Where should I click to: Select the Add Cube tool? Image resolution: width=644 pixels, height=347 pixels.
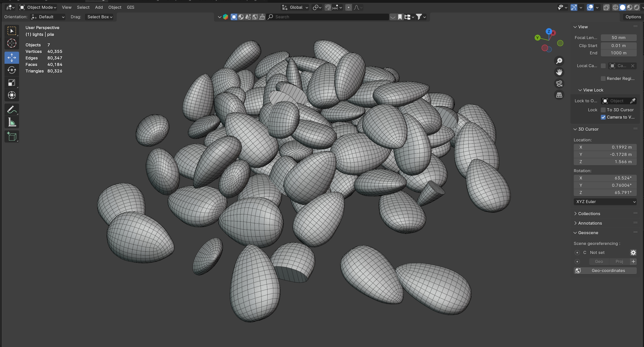click(12, 137)
